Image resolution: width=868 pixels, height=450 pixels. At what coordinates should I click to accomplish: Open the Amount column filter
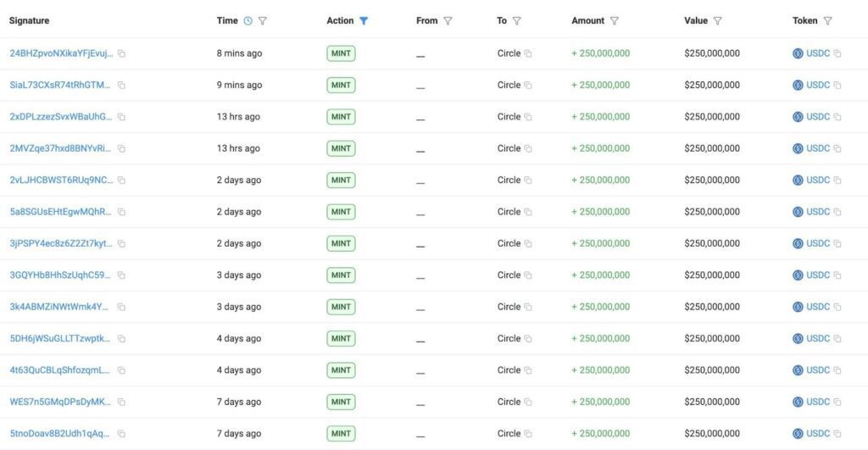(615, 20)
